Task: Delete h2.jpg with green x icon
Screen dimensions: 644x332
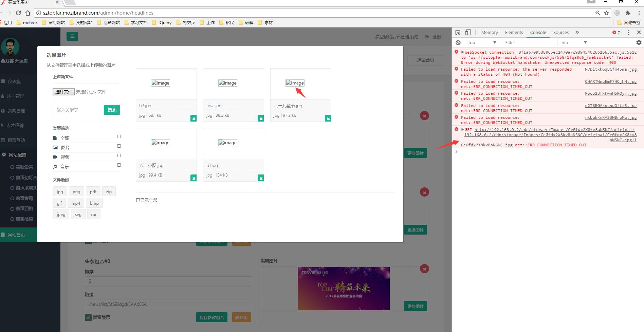Action: [x=194, y=118]
